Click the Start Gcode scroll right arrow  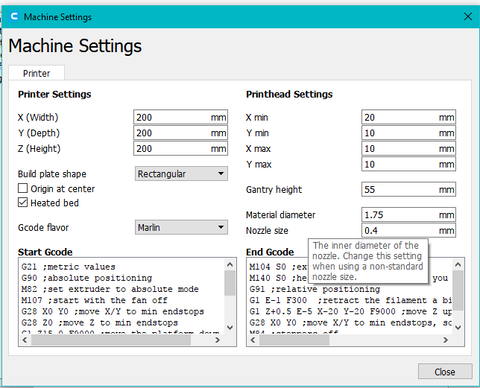point(217,340)
